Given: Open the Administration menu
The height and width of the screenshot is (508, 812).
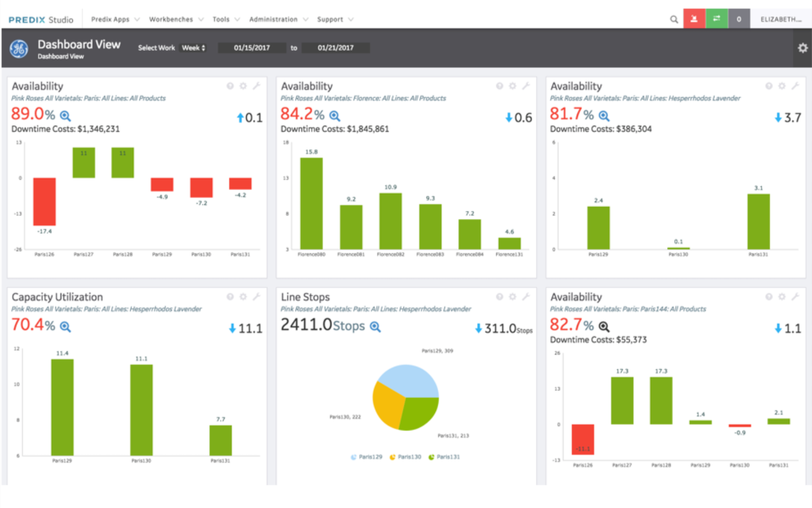Looking at the screenshot, I should (x=278, y=19).
